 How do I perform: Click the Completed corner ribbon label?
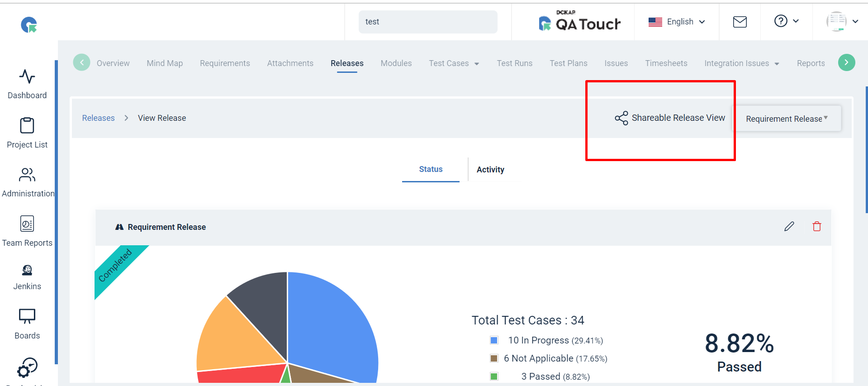(x=115, y=266)
